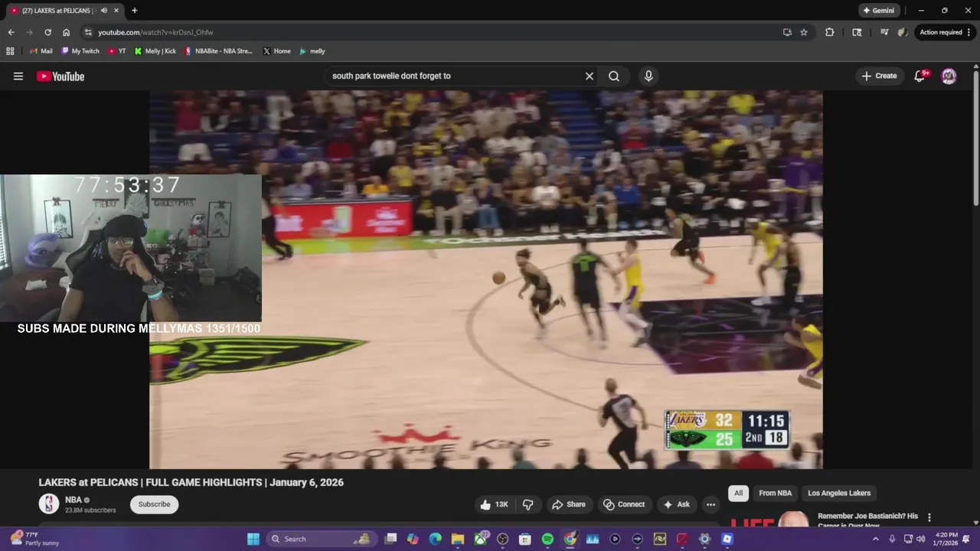Screen dimensions: 980x551
Task: Open the YouTube account avatar menu
Action: point(949,76)
